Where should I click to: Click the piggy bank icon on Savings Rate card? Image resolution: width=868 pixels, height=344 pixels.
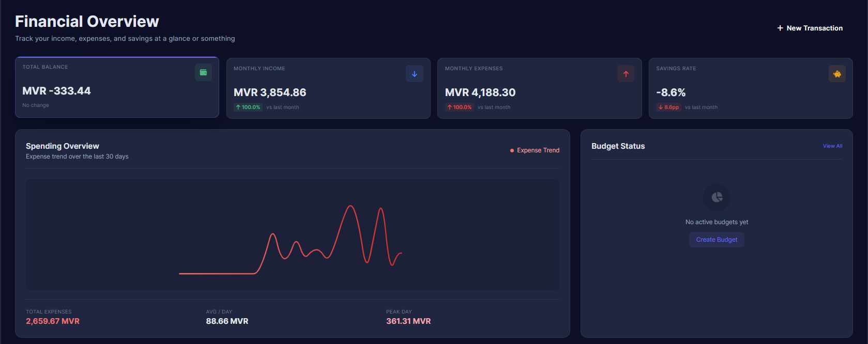click(x=837, y=74)
